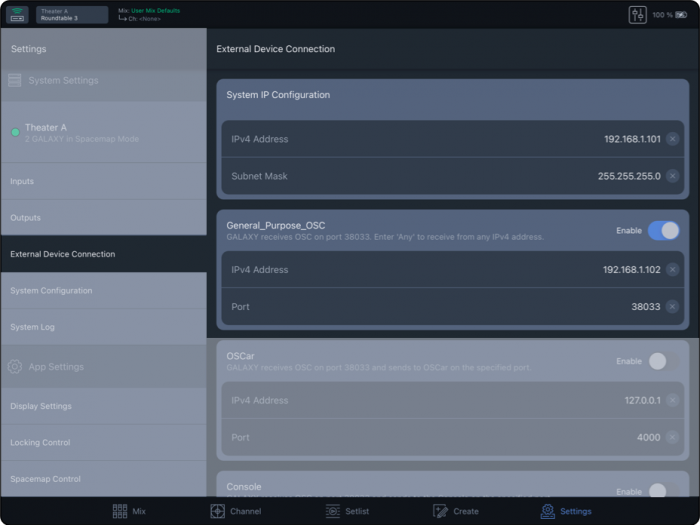This screenshot has width=700, height=525.
Task: Click the Settings sidebar heading
Action: click(x=29, y=49)
